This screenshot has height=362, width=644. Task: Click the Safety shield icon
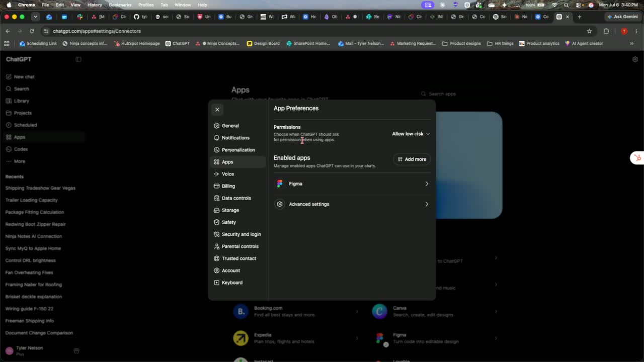point(217,222)
